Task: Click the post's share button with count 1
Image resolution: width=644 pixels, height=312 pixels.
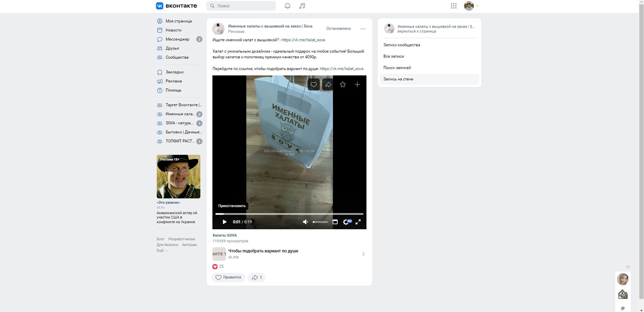Action: tap(256, 278)
